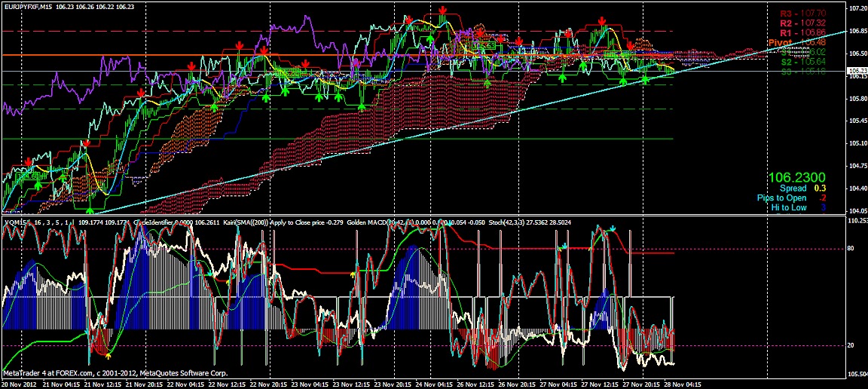The height and width of the screenshot is (389, 868).
Task: Click the 20 level on indicator scale
Action: (x=851, y=345)
